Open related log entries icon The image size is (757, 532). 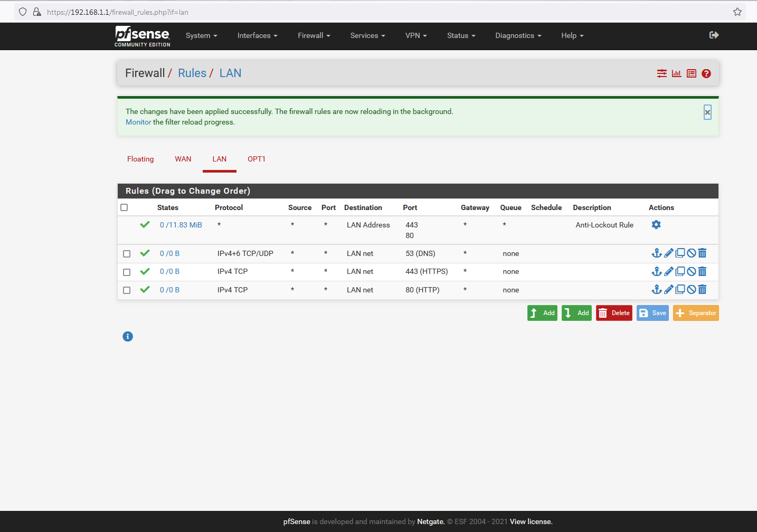[692, 73]
